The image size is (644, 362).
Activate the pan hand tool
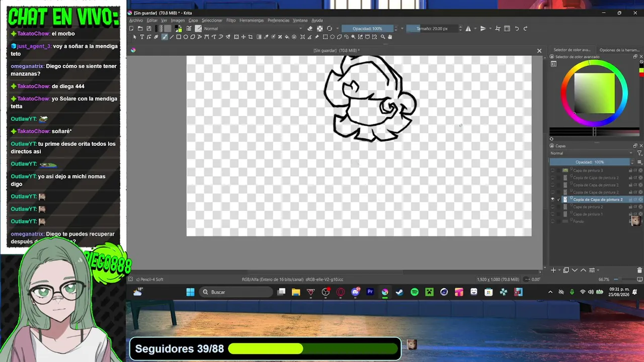(390, 37)
